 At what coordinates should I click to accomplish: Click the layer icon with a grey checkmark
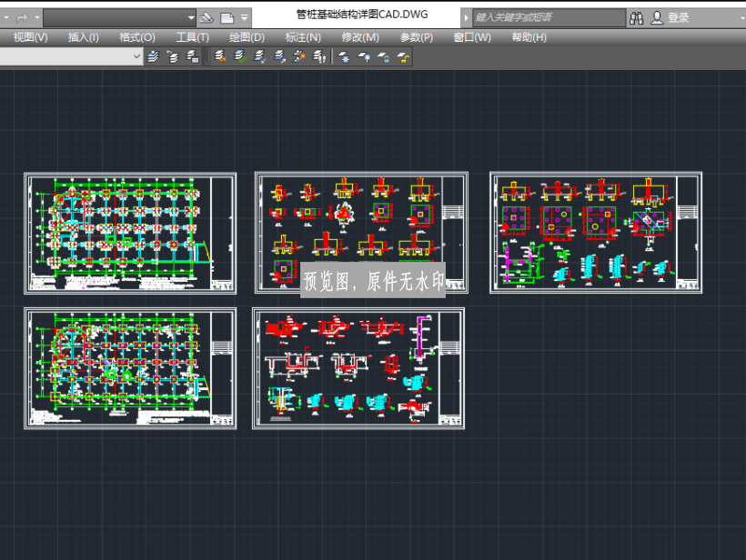pos(259,56)
